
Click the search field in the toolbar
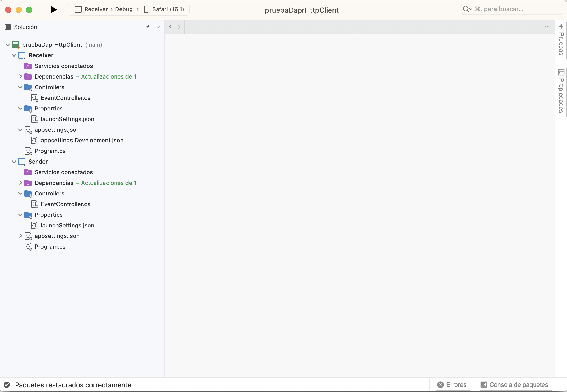512,9
